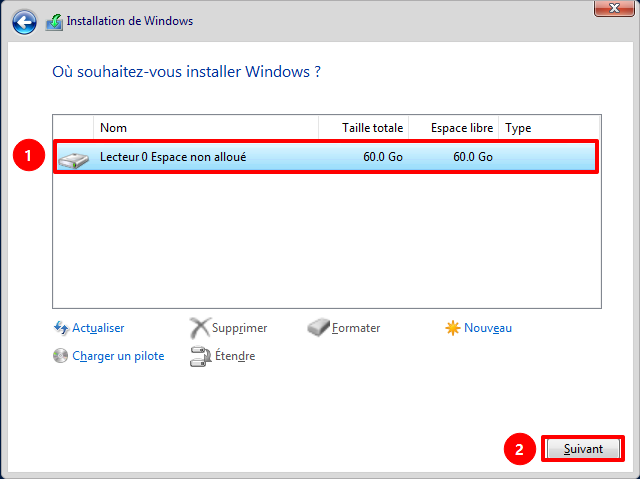Click the Supprimer X icon

point(199,328)
